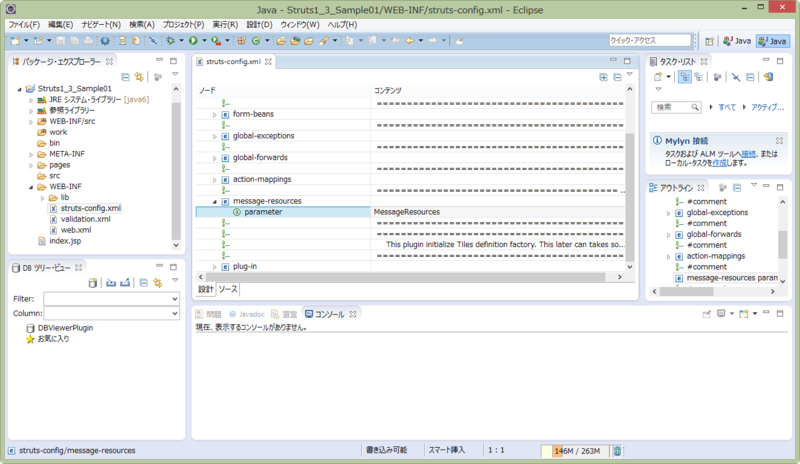The image size is (800, 464).
Task: Click magnifier icon in Task List search box
Action: [x=694, y=107]
